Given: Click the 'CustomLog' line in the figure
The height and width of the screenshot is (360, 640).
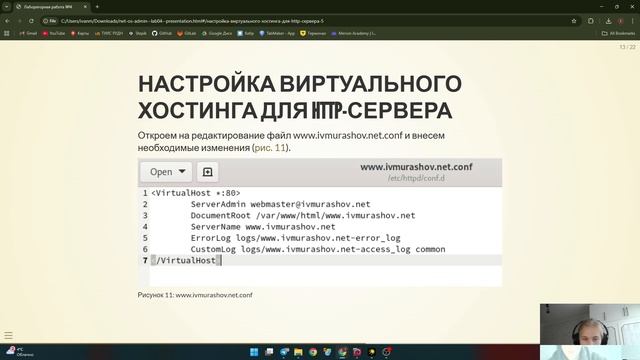Looking at the screenshot, I should click(x=318, y=249).
